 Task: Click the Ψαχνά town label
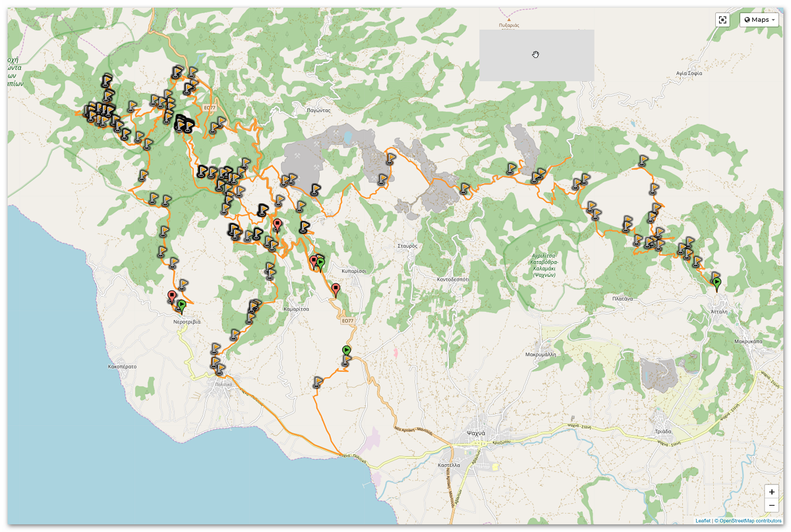476,432
